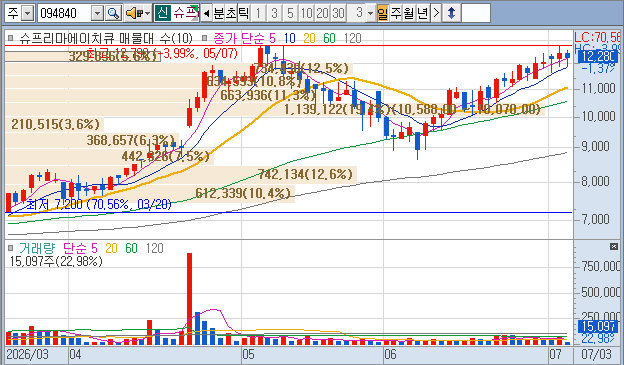Click the 2026/03 date axis label
Image resolution: width=624 pixels, height=365 pixels.
coord(28,354)
